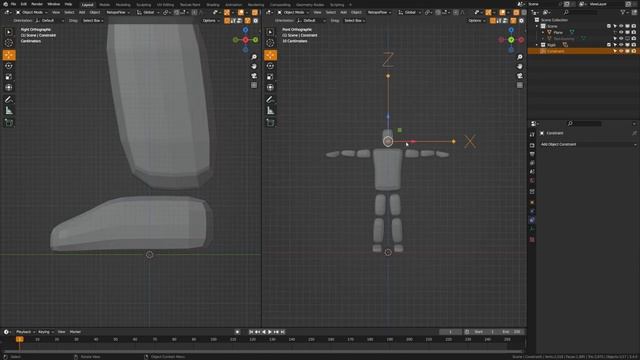Screen dimensions: 640x360
Task: Open Playback dropdown in timeline
Action: pos(25,332)
